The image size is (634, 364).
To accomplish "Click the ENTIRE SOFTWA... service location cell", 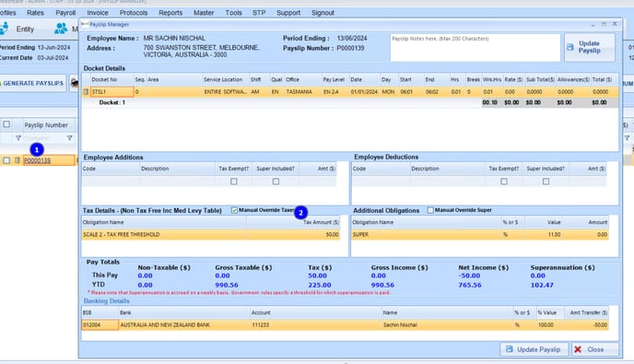I will 225,92.
